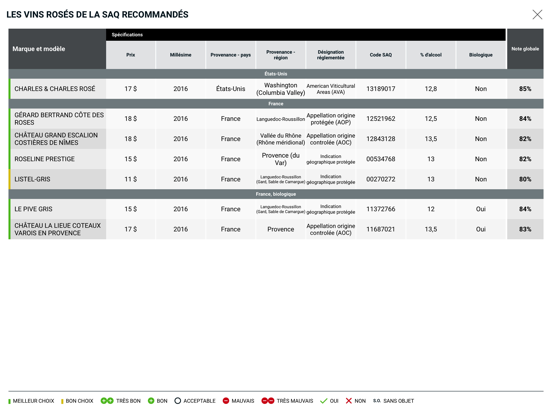
Task: Click the Provence (du Var) region cell
Action: (x=281, y=159)
